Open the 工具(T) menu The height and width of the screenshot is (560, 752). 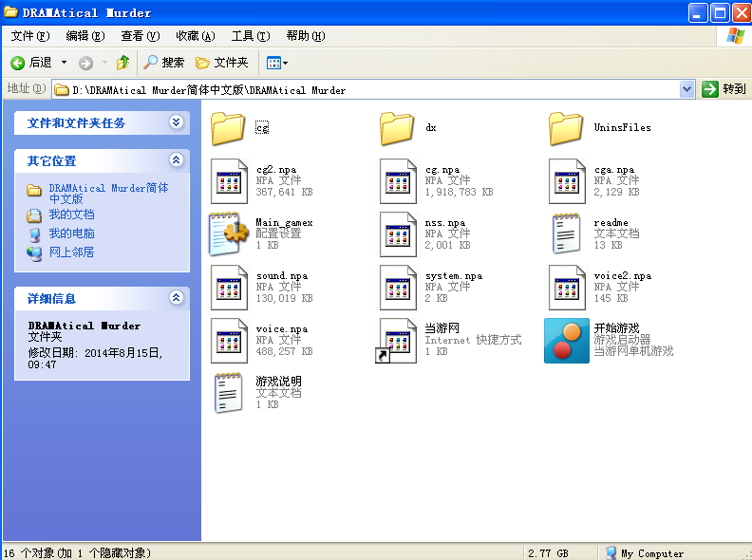click(251, 36)
